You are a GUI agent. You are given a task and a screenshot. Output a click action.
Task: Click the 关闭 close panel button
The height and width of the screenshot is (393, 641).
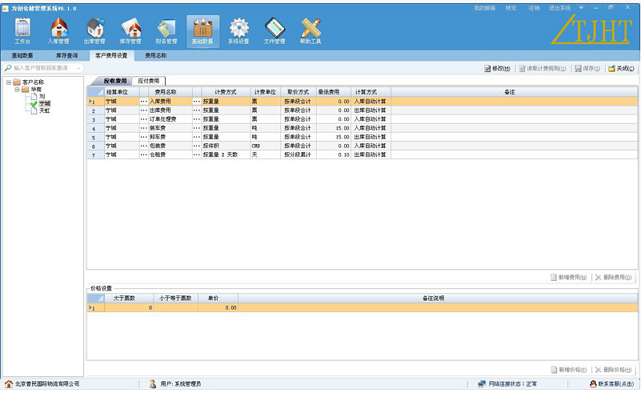click(621, 68)
